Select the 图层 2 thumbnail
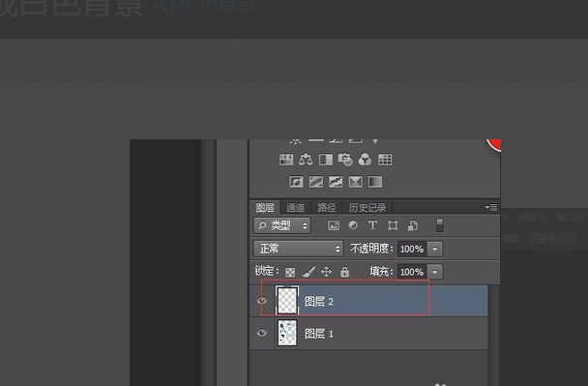This screenshot has width=588, height=386. pyautogui.click(x=287, y=301)
